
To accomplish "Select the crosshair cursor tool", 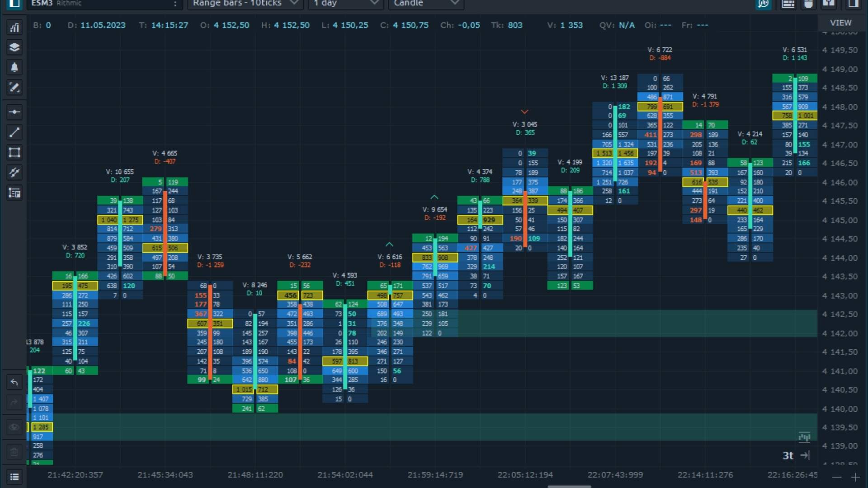I will [14, 112].
